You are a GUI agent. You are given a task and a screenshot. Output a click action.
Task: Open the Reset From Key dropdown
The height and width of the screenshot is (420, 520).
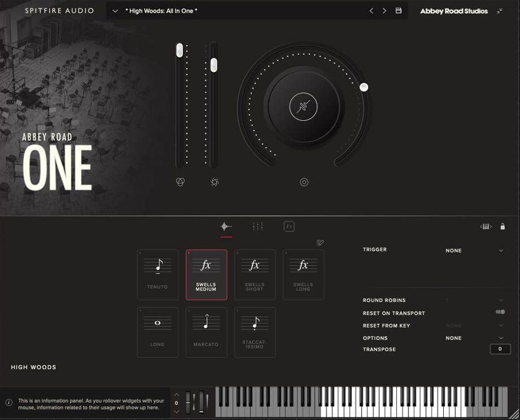[474, 325]
